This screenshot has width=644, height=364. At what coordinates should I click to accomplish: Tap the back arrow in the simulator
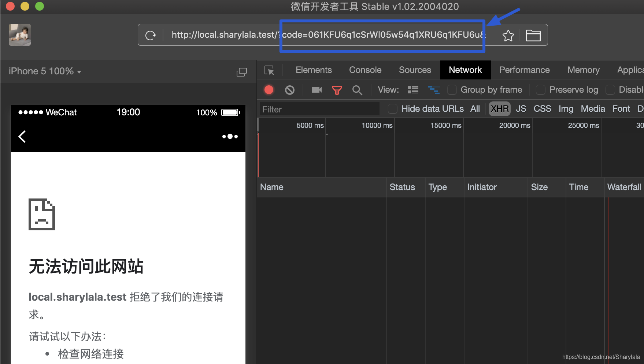(22, 136)
